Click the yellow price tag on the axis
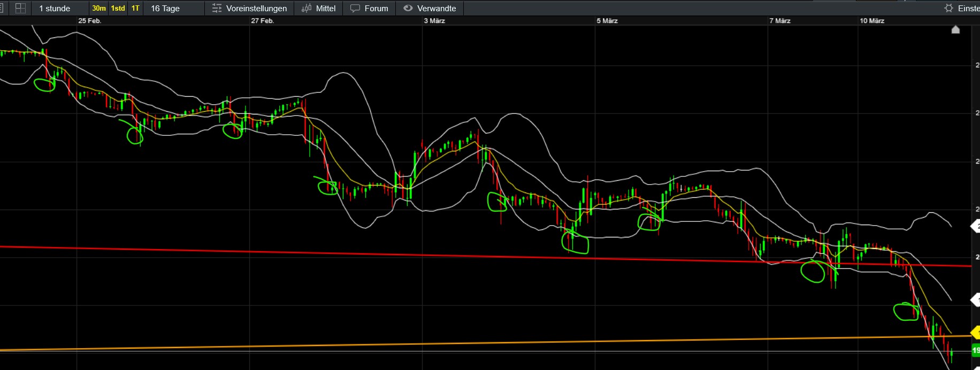Image resolution: width=980 pixels, height=370 pixels. (x=975, y=334)
